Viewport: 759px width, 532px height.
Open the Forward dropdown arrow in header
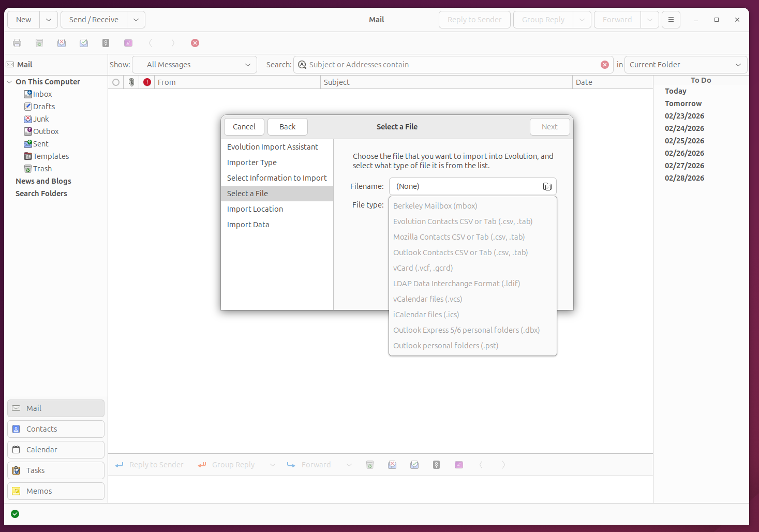(650, 20)
